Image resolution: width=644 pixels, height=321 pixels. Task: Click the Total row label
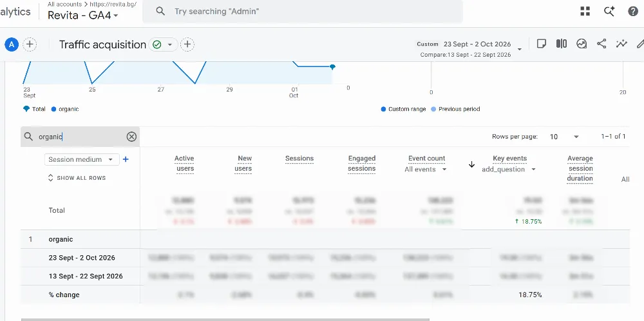(57, 210)
